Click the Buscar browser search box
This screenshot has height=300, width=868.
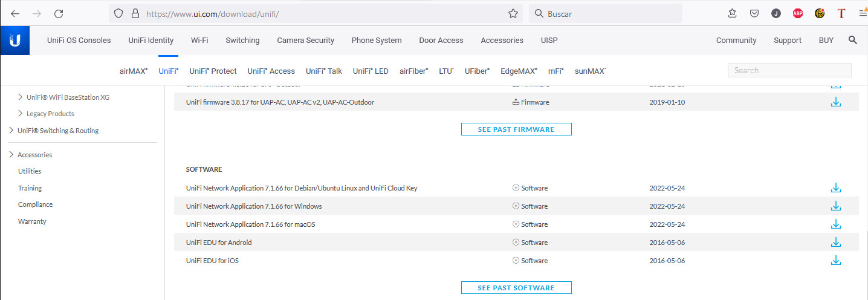606,13
